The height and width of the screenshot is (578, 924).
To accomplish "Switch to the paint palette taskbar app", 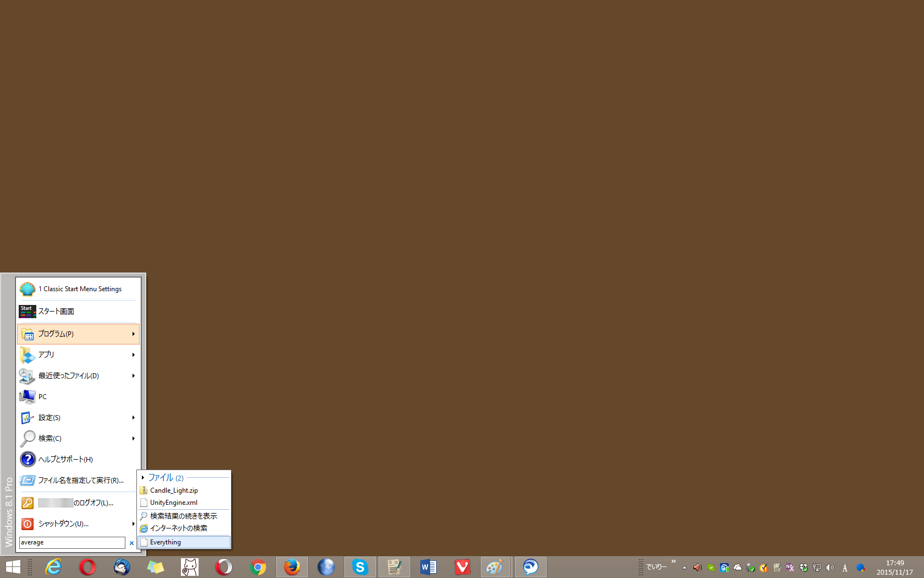I will [x=496, y=567].
